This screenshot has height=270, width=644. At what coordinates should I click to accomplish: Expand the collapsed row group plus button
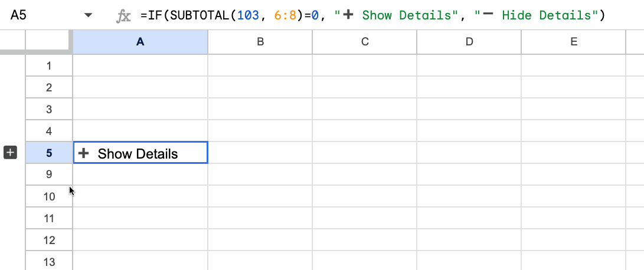(10, 153)
